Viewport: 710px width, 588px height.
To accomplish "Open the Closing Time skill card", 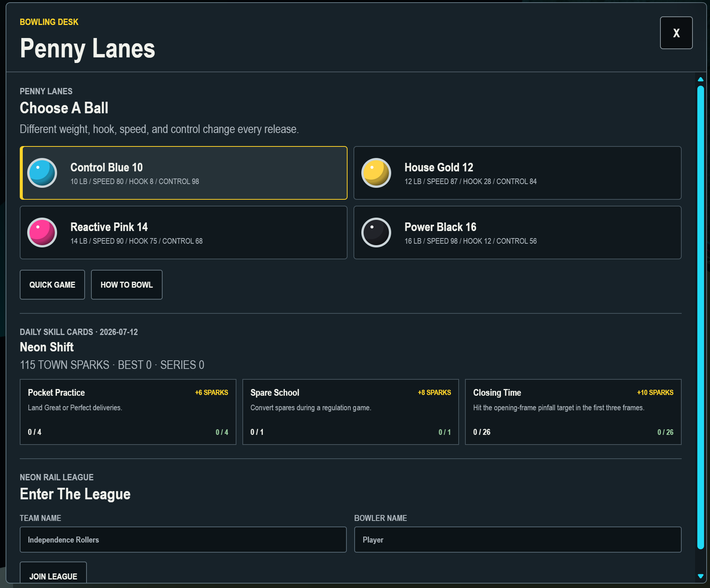I will tap(573, 412).
